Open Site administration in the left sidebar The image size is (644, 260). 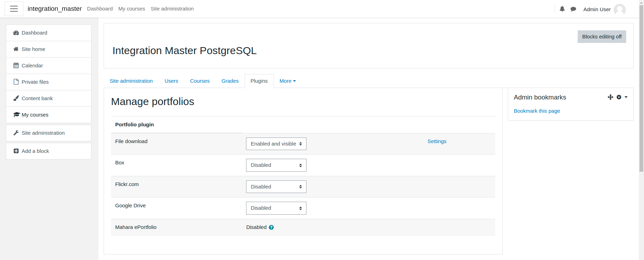pyautogui.click(x=49, y=133)
